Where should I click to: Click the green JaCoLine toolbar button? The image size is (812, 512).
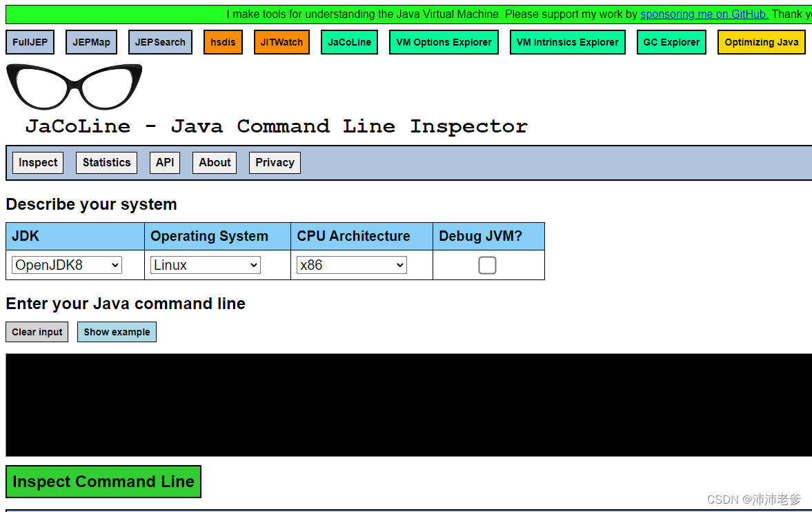point(349,42)
